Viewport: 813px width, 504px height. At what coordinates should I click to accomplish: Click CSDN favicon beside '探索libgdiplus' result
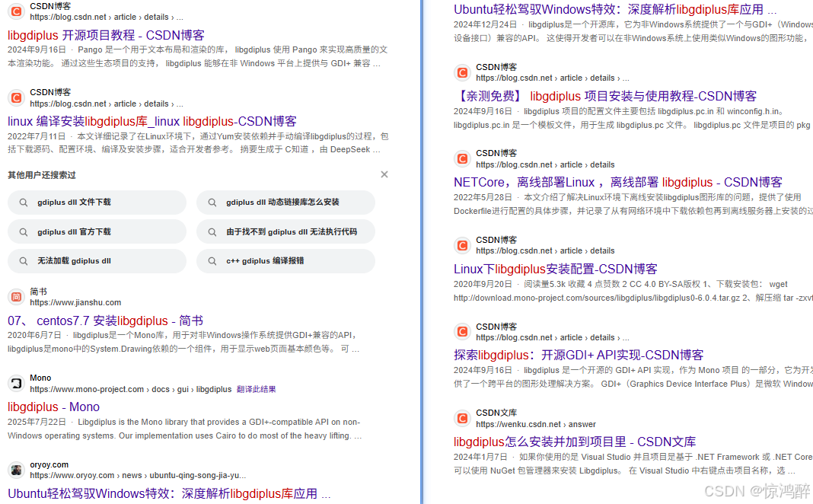(x=462, y=331)
